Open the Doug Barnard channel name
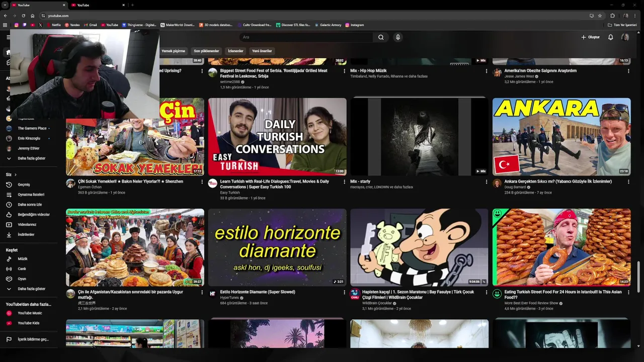Image resolution: width=644 pixels, height=362 pixels. (x=516, y=187)
